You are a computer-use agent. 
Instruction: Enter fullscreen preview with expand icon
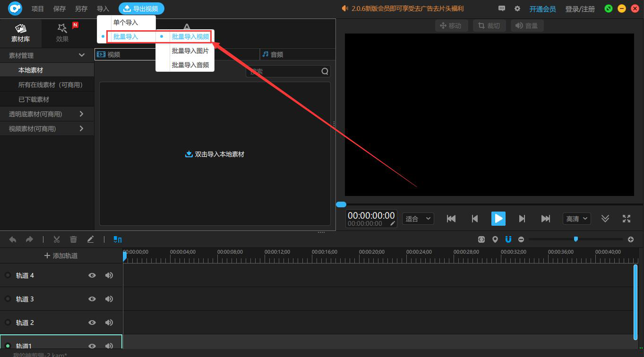click(x=627, y=219)
